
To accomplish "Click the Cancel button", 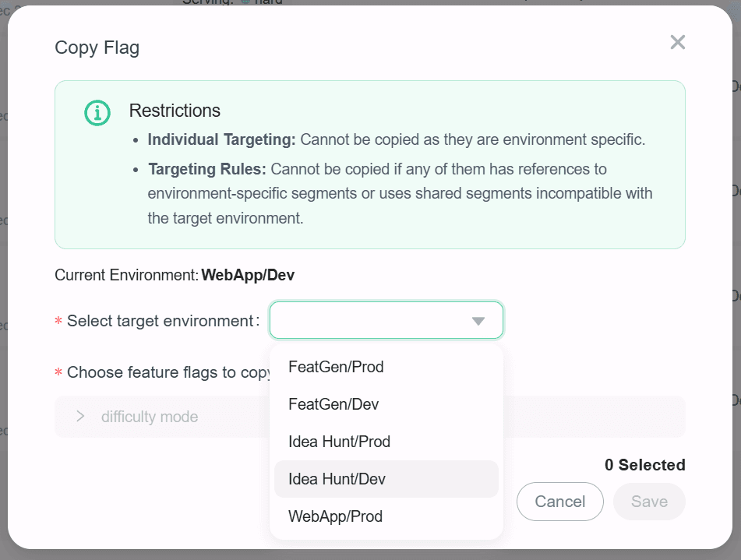I will tap(559, 502).
